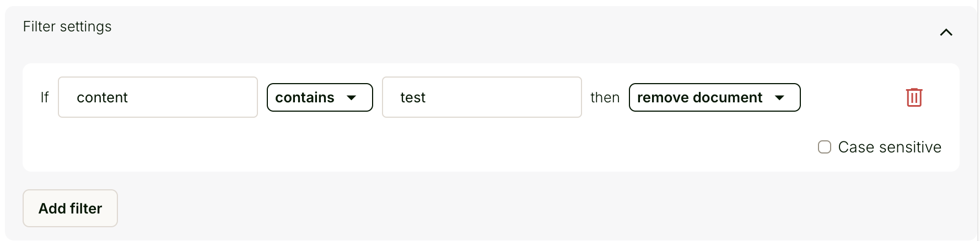Click the word "test" in the value field
The image size is (980, 241).
click(x=413, y=97)
